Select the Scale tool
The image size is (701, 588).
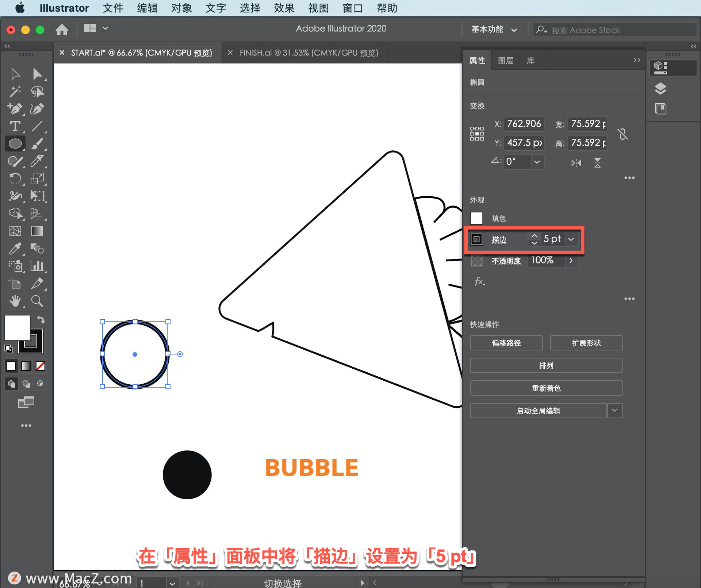[37, 179]
